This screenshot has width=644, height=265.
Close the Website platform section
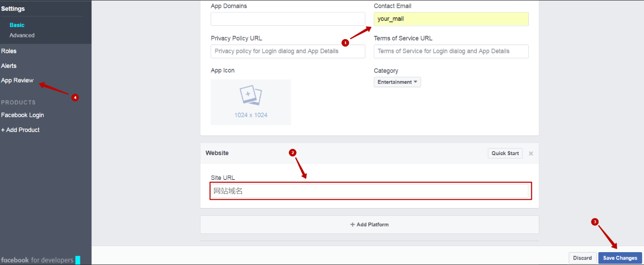click(531, 153)
